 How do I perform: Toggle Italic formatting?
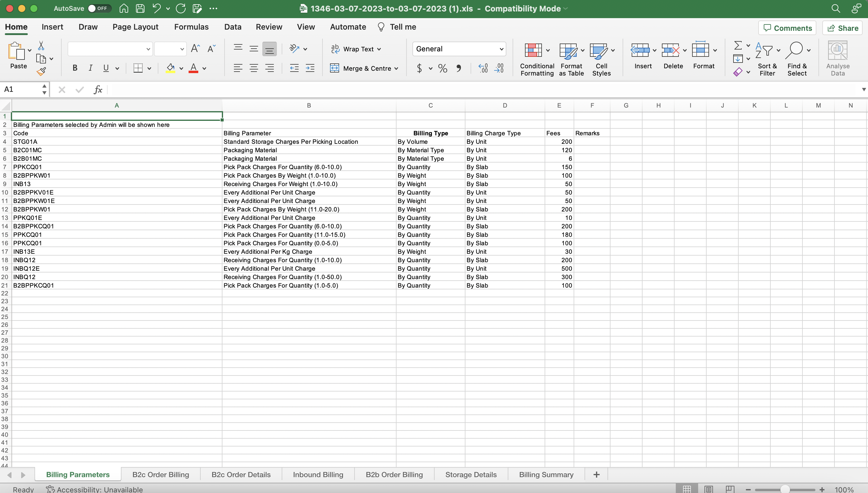click(90, 68)
